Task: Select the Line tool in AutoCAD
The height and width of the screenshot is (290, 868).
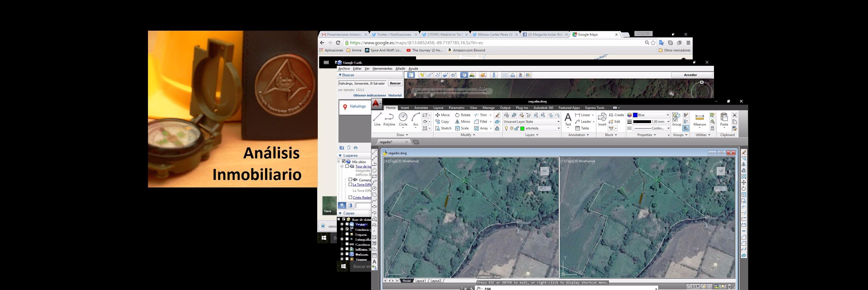Action: pyautogui.click(x=377, y=119)
